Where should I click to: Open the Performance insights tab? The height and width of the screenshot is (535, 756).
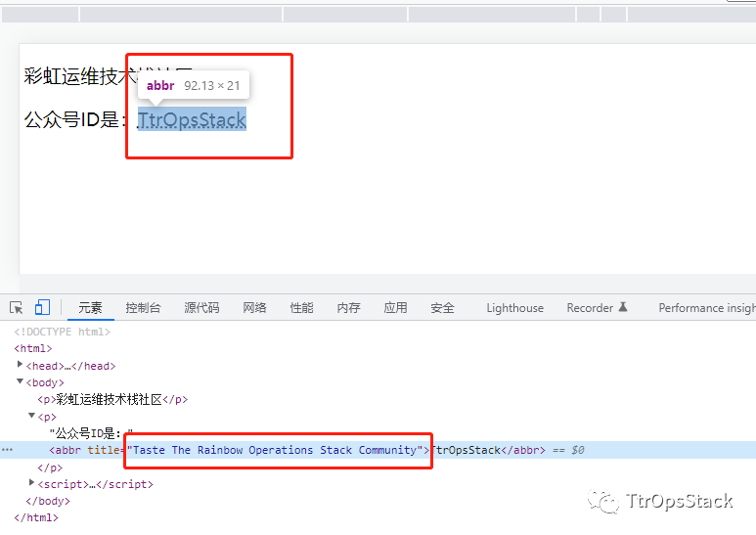pyautogui.click(x=707, y=307)
